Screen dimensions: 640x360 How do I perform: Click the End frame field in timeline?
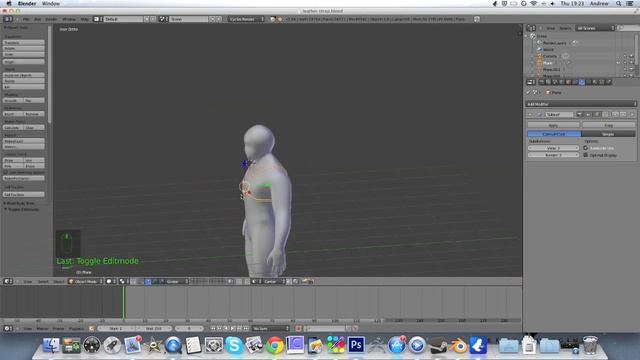coord(154,328)
